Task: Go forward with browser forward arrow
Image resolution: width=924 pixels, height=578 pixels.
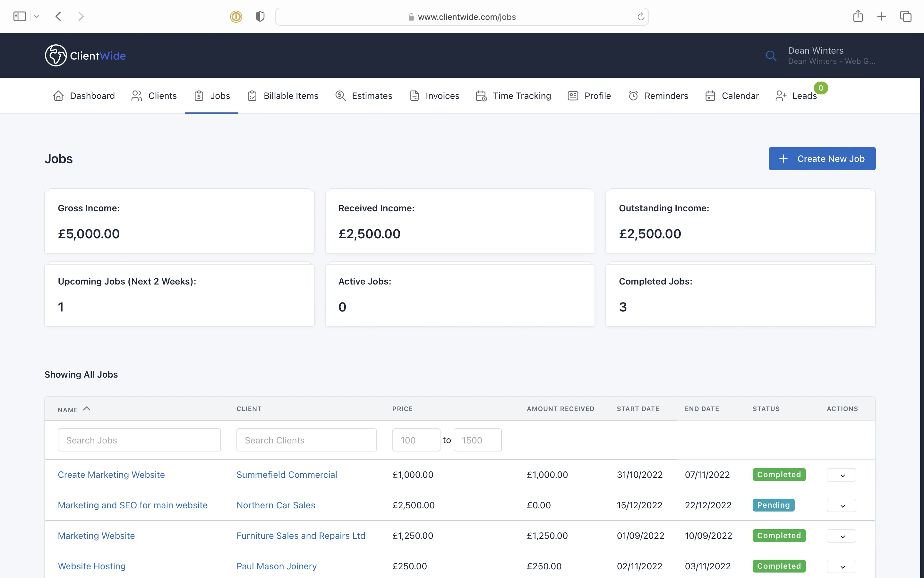Action: 81,16
